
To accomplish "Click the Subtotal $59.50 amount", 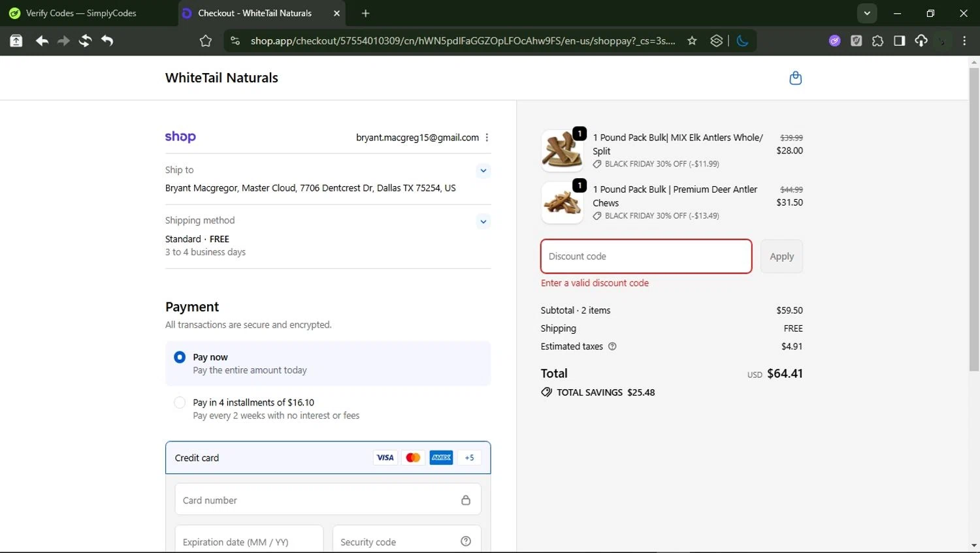I will point(789,310).
